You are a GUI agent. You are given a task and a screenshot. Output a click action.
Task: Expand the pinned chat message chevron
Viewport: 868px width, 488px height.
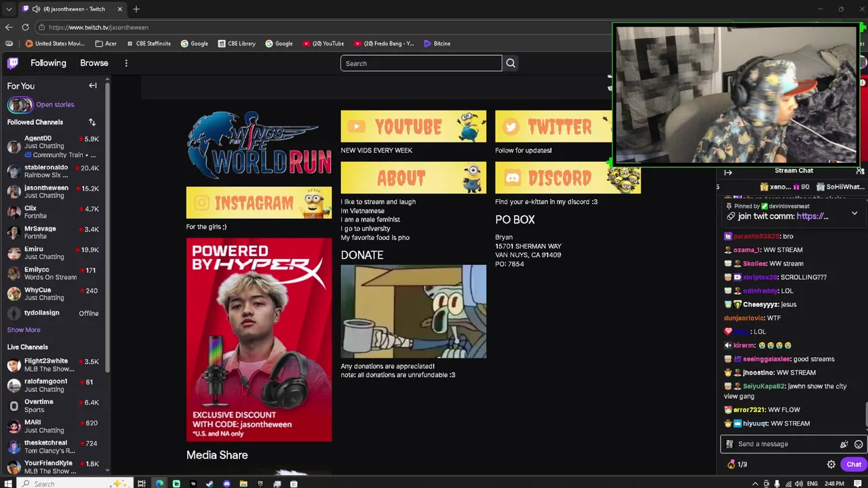(x=854, y=213)
